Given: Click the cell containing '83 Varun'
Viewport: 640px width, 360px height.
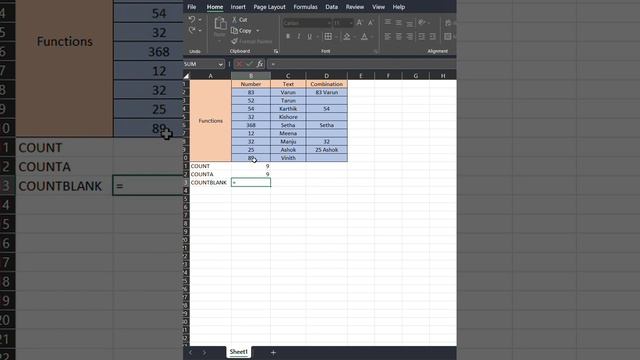Looking at the screenshot, I should click(327, 92).
